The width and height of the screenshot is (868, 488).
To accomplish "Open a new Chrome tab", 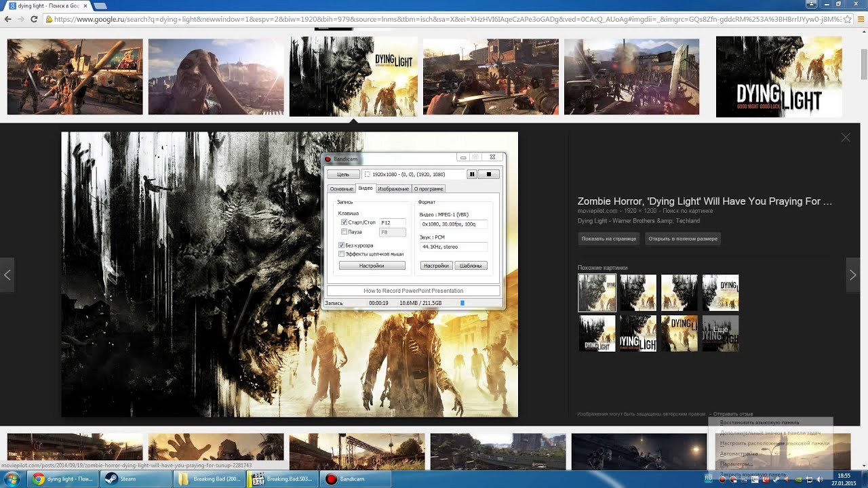I will coord(100,5).
